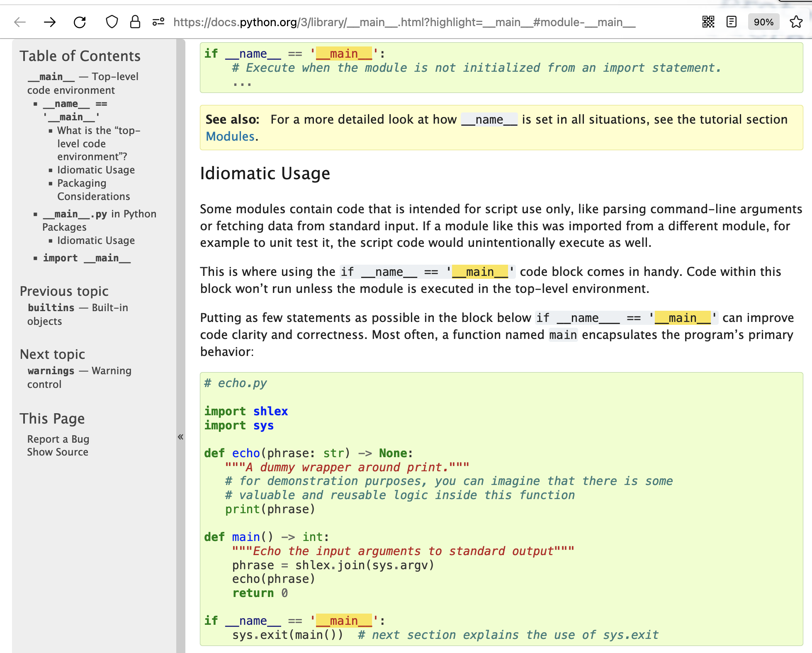
Task: Collapse the sidebar with « arrow
Action: click(180, 436)
